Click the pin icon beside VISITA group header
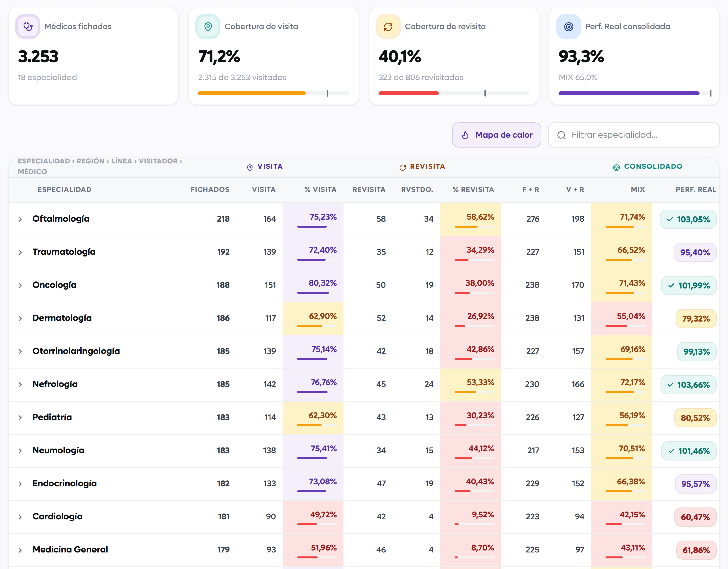The height and width of the screenshot is (569, 728). coord(250,167)
